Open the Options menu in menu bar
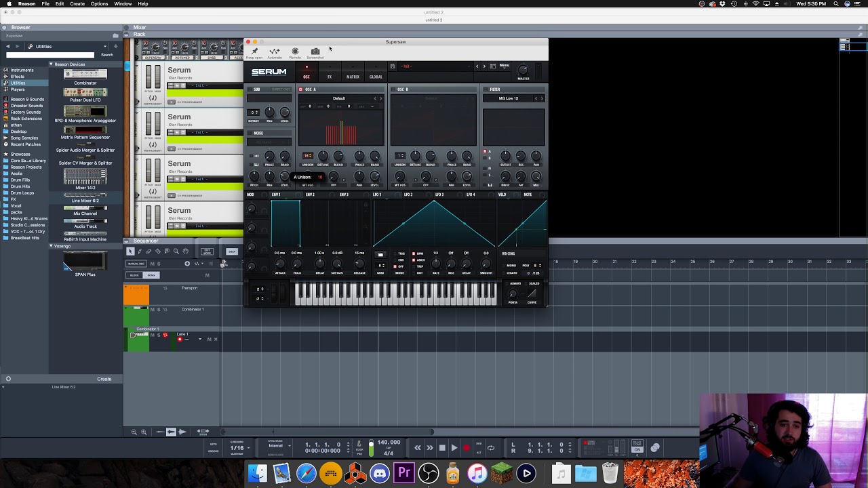This screenshot has height=488, width=868. 99,4
